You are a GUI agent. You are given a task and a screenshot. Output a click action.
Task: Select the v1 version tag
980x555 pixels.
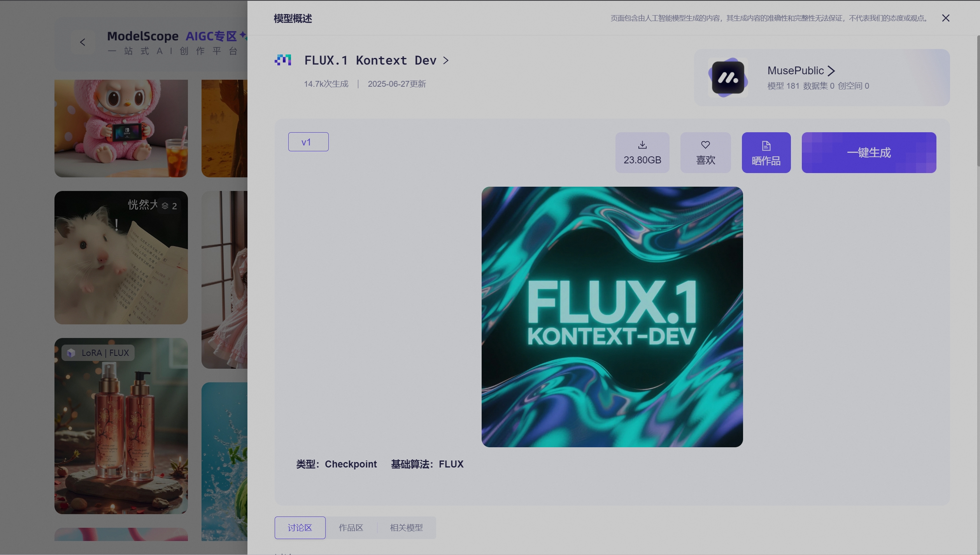[x=308, y=142]
